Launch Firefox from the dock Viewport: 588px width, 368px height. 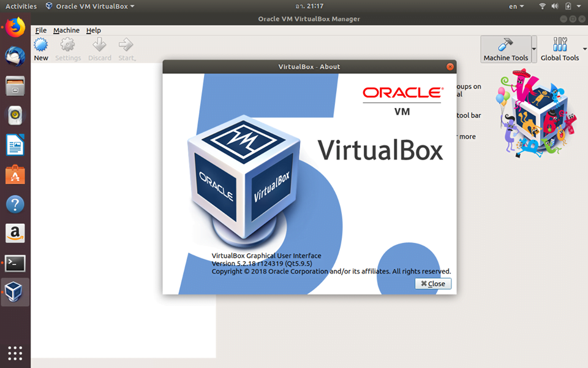click(x=15, y=28)
